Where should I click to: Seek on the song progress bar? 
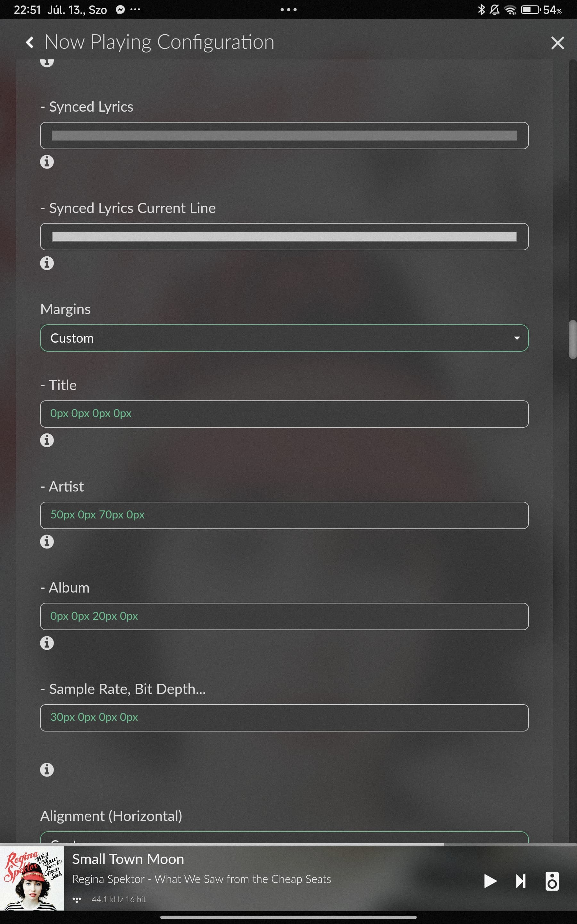[288, 844]
